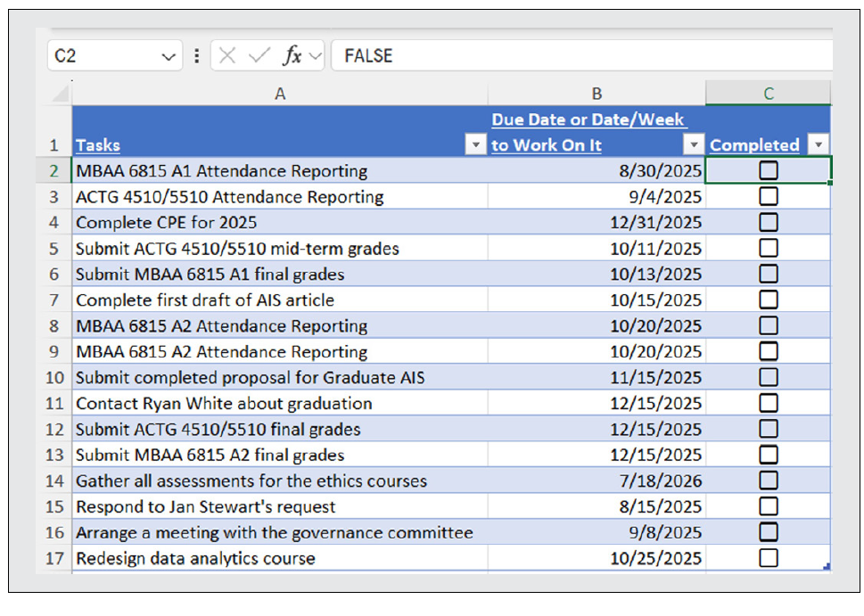Select the 10/15/2025 due date cell
Image resolution: width=864 pixels, height=616 pixels.
pos(597,300)
